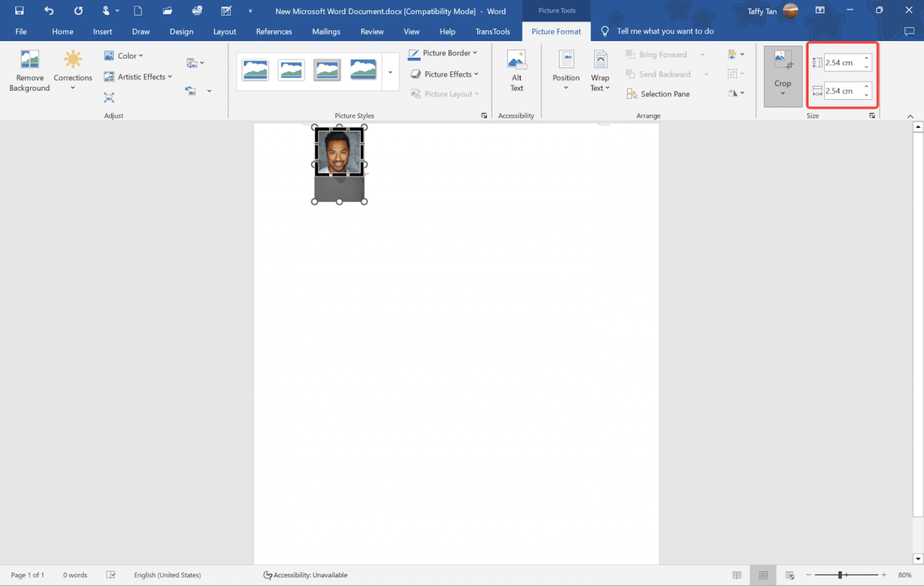
Task: Open the Selection Pane
Action: click(x=658, y=94)
